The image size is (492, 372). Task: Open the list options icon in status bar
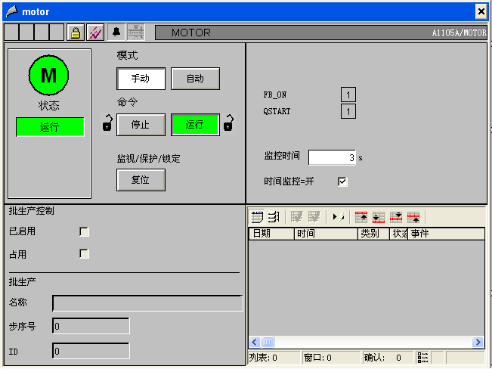[423, 358]
